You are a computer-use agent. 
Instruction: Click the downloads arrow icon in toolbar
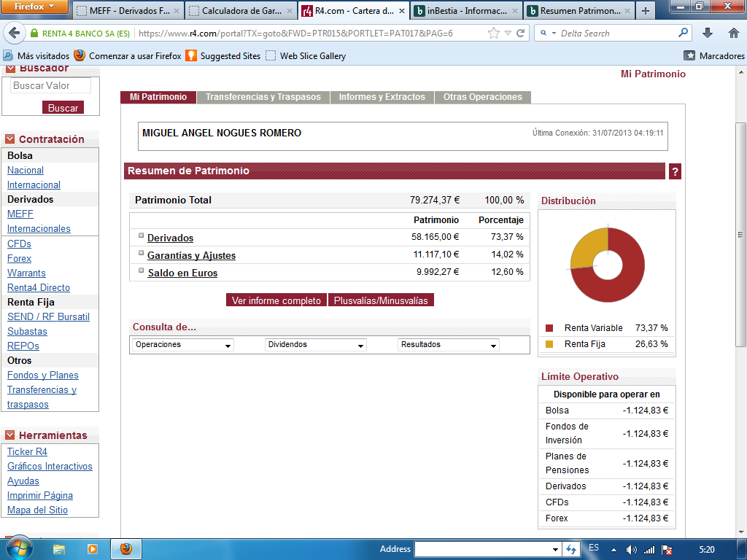click(x=707, y=34)
